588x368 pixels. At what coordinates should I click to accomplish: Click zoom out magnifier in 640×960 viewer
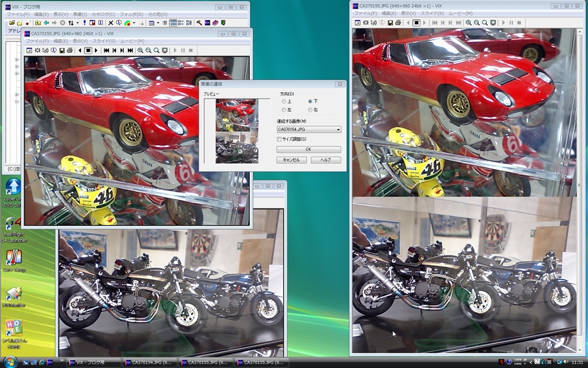pyautogui.click(x=477, y=23)
